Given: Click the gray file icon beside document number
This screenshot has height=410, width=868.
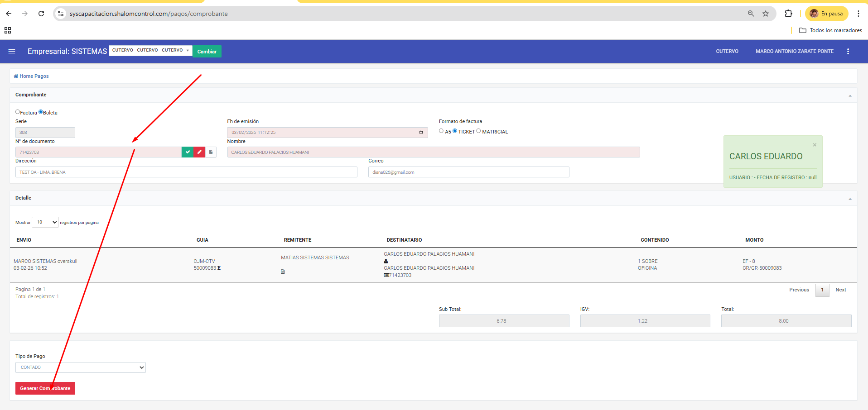Looking at the screenshot, I should pos(211,152).
